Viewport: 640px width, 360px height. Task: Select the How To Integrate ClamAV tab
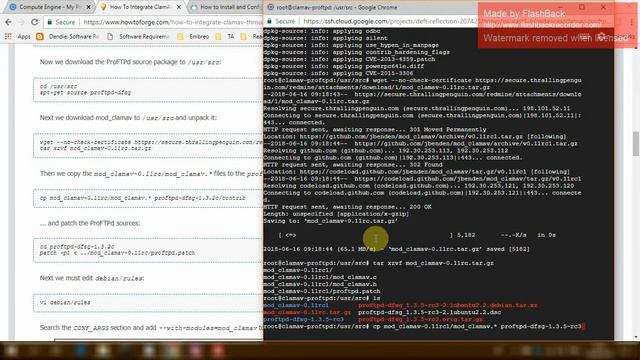click(x=139, y=7)
